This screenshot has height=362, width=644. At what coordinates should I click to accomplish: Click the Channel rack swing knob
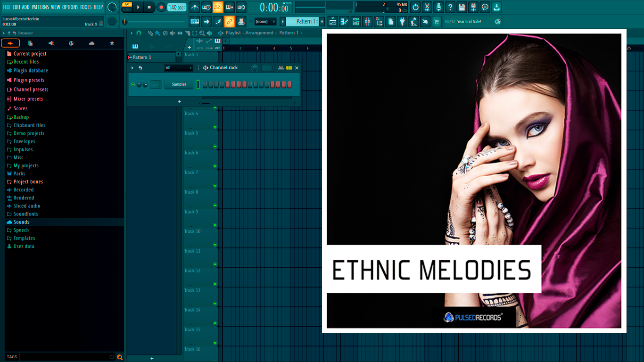255,68
